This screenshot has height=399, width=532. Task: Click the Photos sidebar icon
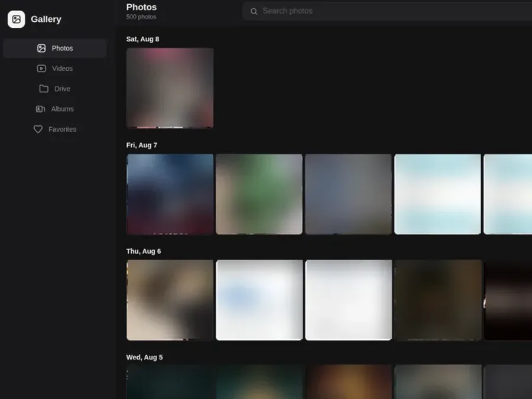(41, 48)
